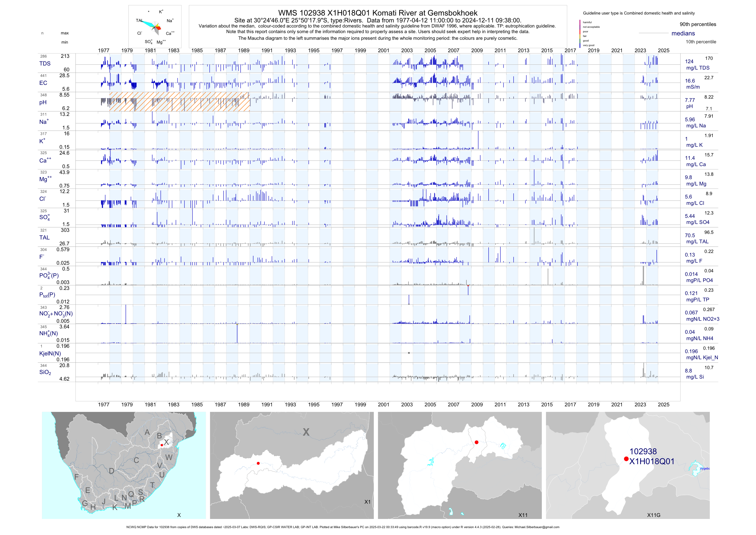The height and width of the screenshot is (535, 756).
Task: Select the pH row label
Action: click(x=43, y=102)
